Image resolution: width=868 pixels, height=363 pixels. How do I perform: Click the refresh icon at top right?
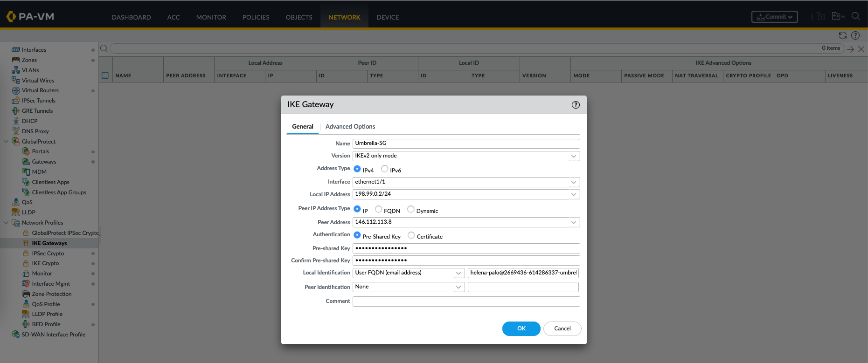point(842,35)
